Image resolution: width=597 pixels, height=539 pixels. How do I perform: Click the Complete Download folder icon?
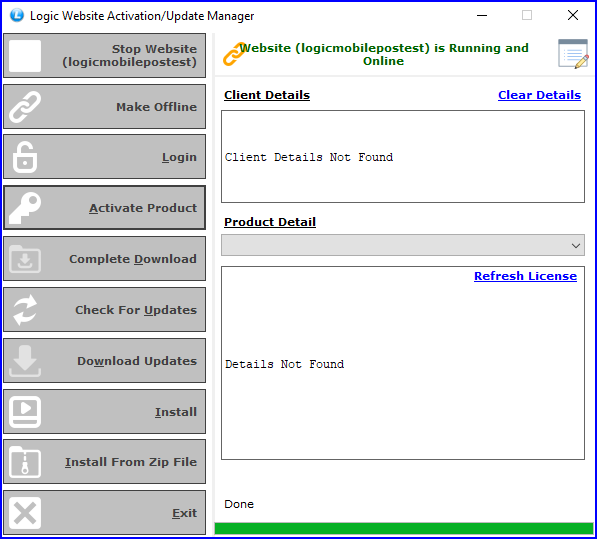(x=25, y=259)
